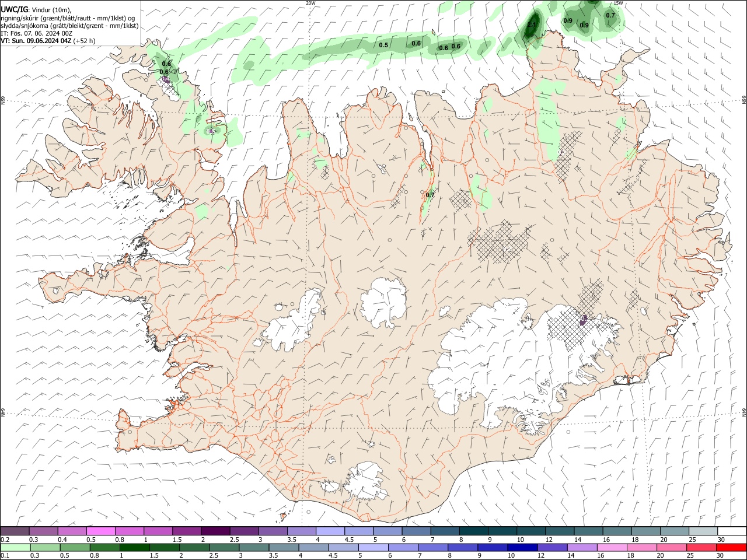Select lower legend swatch between 20 and 25
747x560 pixels.
click(x=672, y=547)
